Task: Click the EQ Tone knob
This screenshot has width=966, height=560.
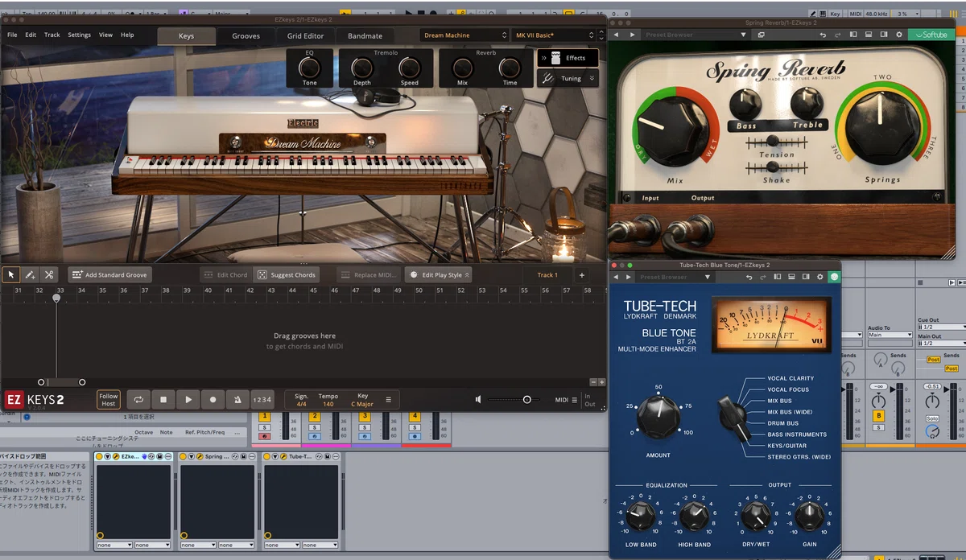Action: pyautogui.click(x=309, y=67)
